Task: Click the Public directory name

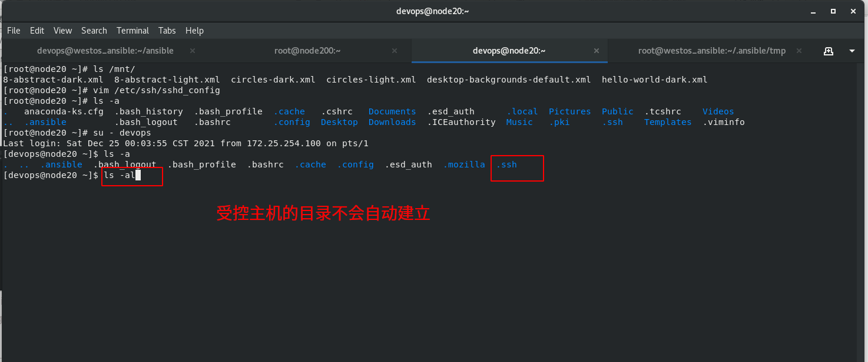Action: click(618, 111)
